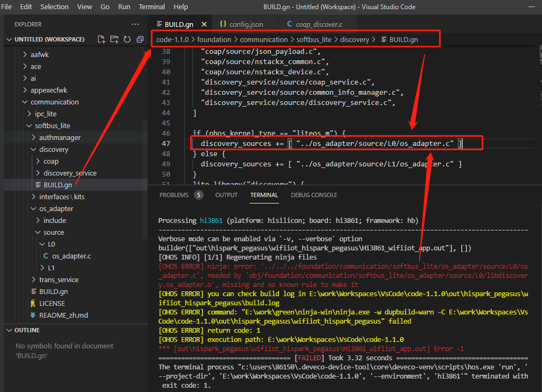
Task: Close the BUILD.gn editor tab
Action: [x=204, y=24]
